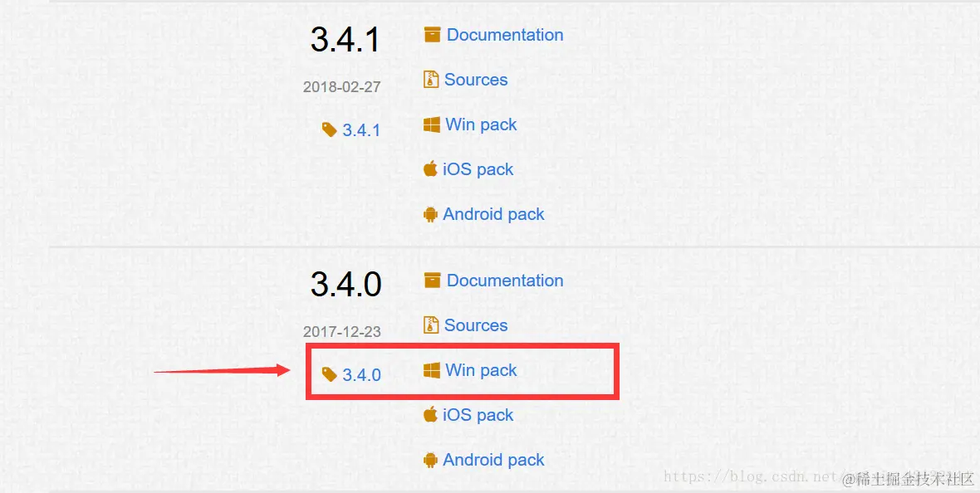980x493 pixels.
Task: Click the Android robot icon for 3.4.1
Action: pos(430,214)
